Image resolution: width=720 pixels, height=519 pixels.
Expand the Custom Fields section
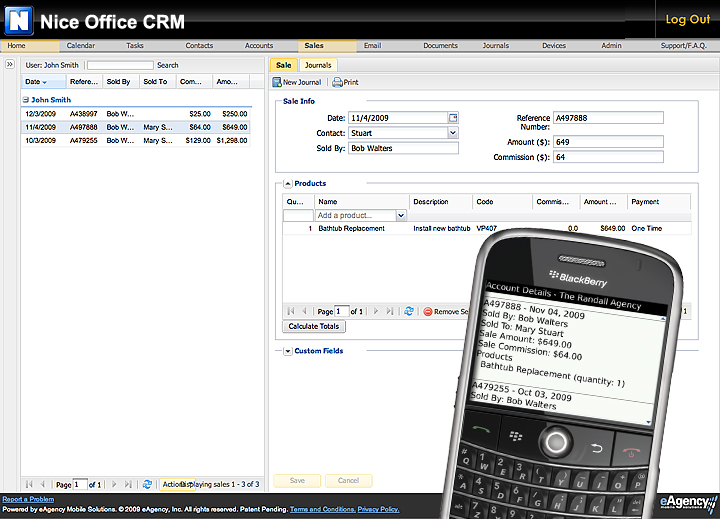coord(288,351)
